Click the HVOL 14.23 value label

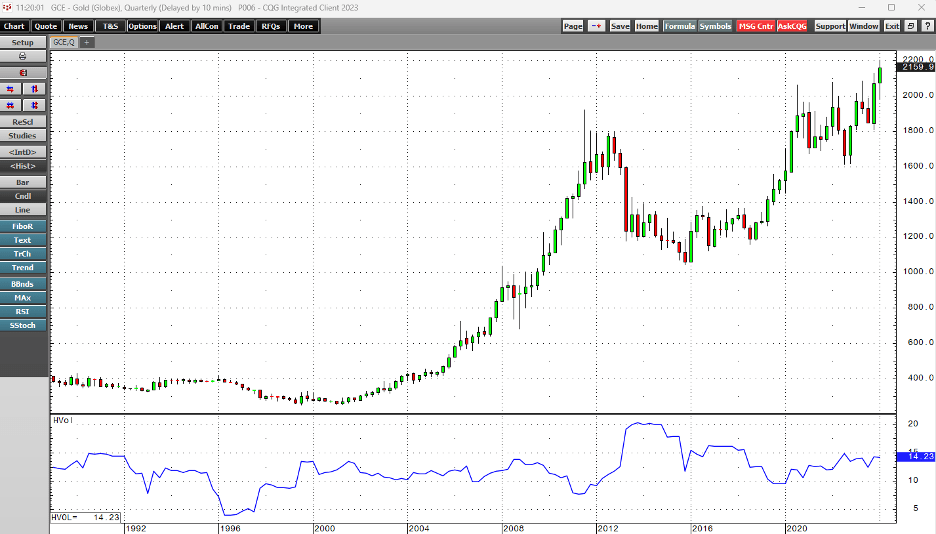point(77,518)
